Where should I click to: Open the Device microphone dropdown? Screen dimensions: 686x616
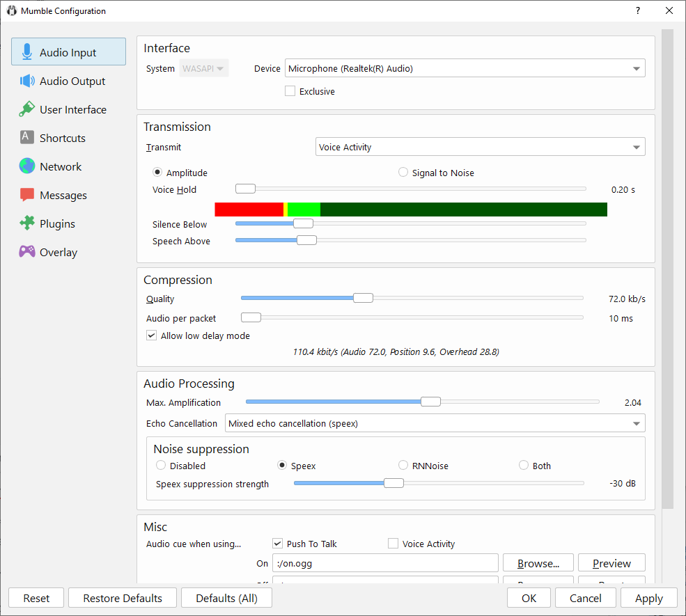point(465,68)
